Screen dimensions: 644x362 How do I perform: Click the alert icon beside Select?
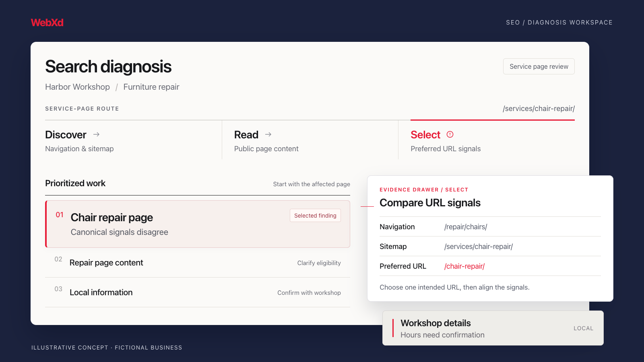(450, 134)
